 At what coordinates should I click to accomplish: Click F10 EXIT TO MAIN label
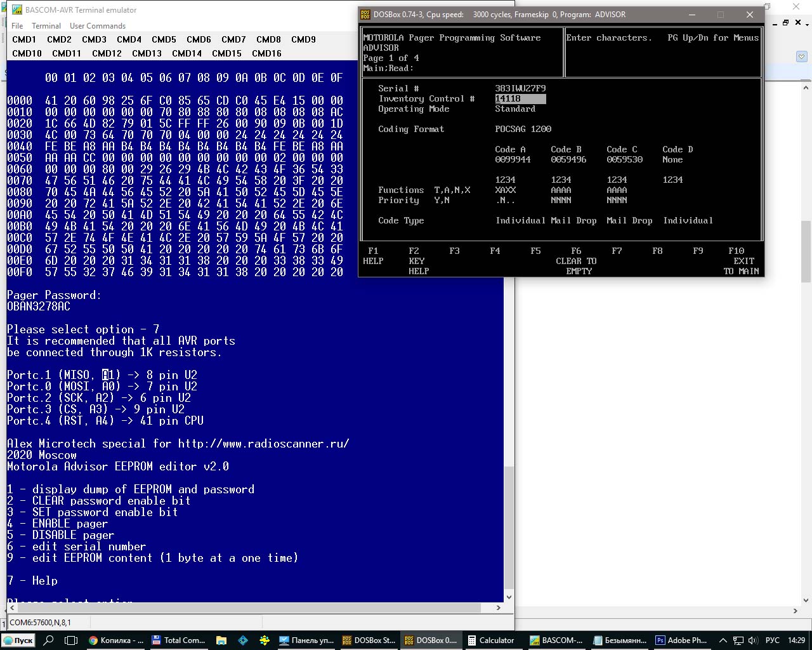pyautogui.click(x=741, y=261)
